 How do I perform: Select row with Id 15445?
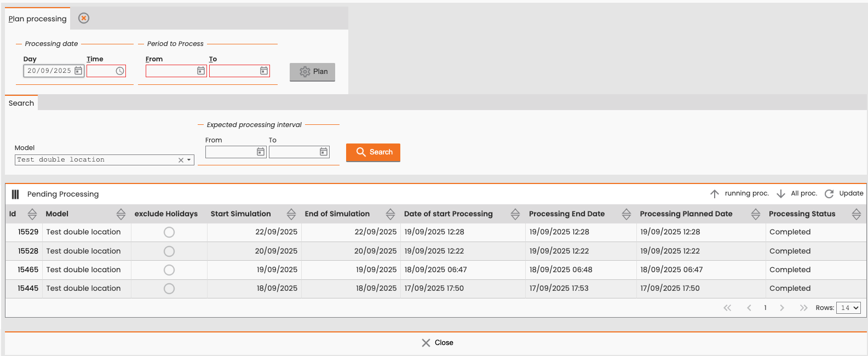click(x=435, y=289)
